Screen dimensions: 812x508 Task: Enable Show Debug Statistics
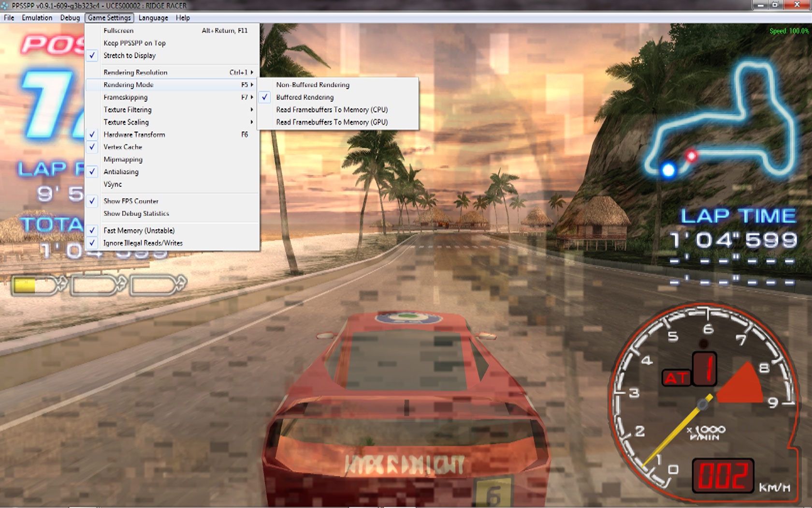click(x=136, y=214)
